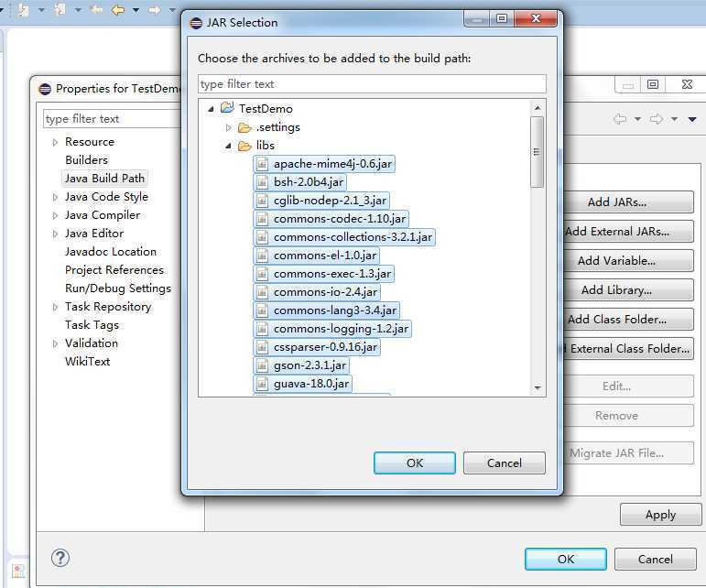The image size is (706, 588).
Task: Open Java Build Path properties page
Action: 104,179
